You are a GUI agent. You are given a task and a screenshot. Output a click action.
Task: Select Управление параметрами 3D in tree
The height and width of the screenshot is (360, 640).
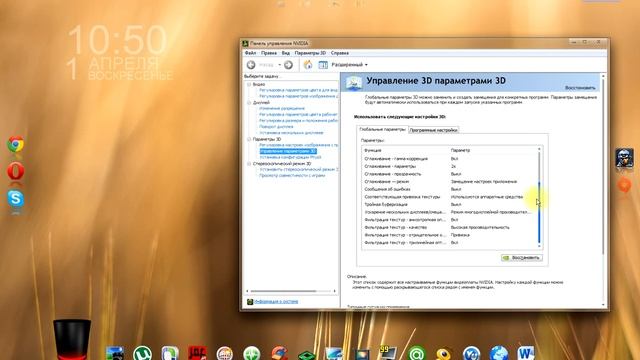(x=288, y=151)
